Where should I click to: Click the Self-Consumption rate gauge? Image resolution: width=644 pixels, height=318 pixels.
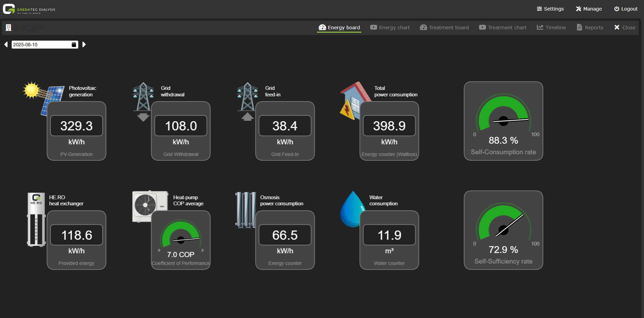pos(503,121)
